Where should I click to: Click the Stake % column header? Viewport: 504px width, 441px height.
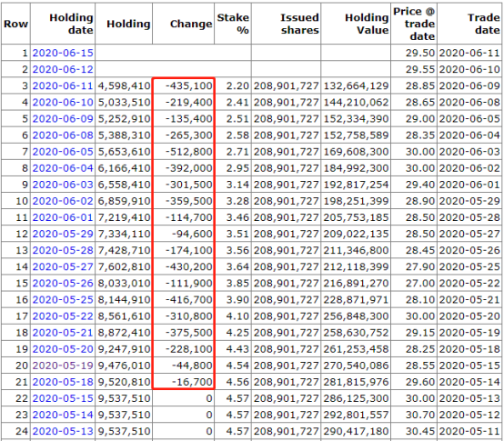point(233,24)
